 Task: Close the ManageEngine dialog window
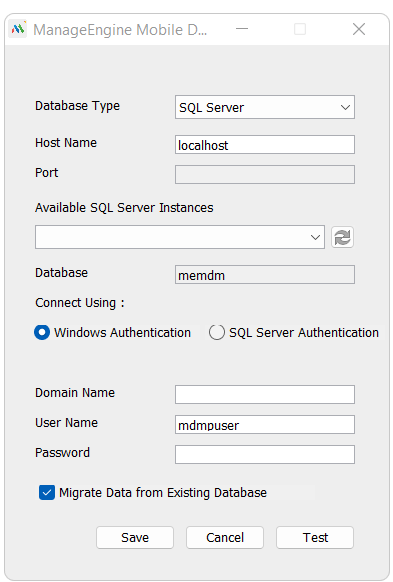pyautogui.click(x=359, y=29)
